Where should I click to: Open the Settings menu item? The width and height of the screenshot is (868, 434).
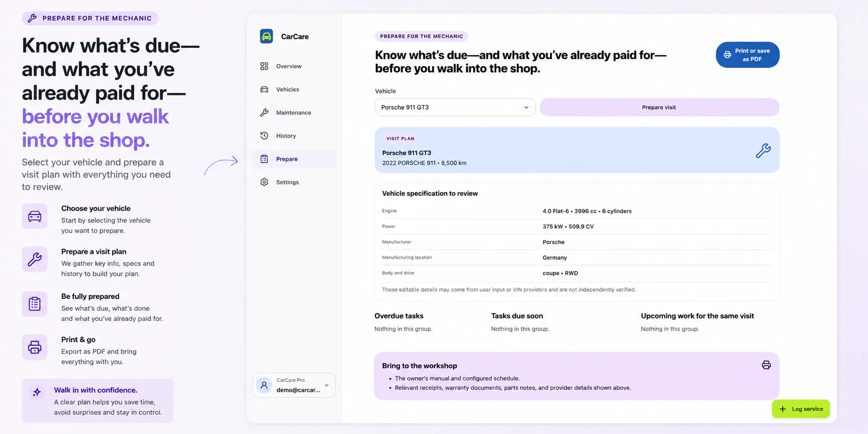click(x=294, y=182)
